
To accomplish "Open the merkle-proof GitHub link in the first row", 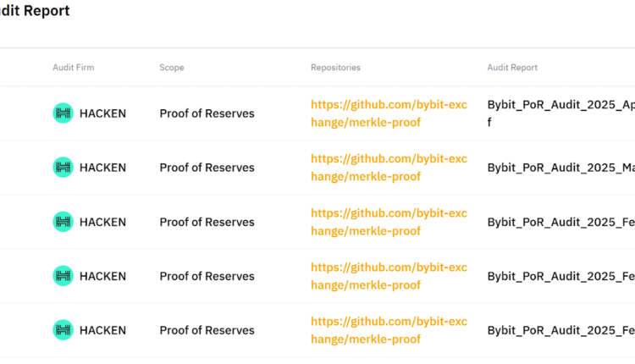I will pyautogui.click(x=388, y=113).
